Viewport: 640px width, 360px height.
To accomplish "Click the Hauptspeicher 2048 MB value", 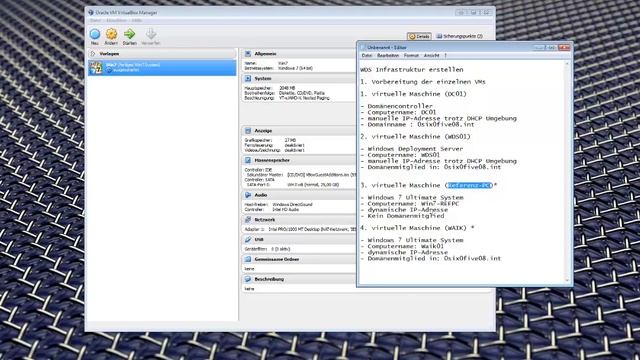I will coord(287,88).
